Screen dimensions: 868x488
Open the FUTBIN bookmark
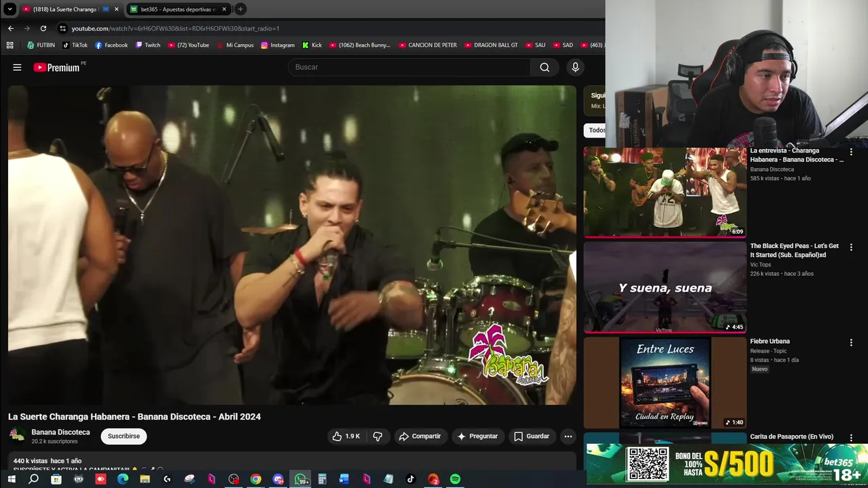(x=41, y=45)
